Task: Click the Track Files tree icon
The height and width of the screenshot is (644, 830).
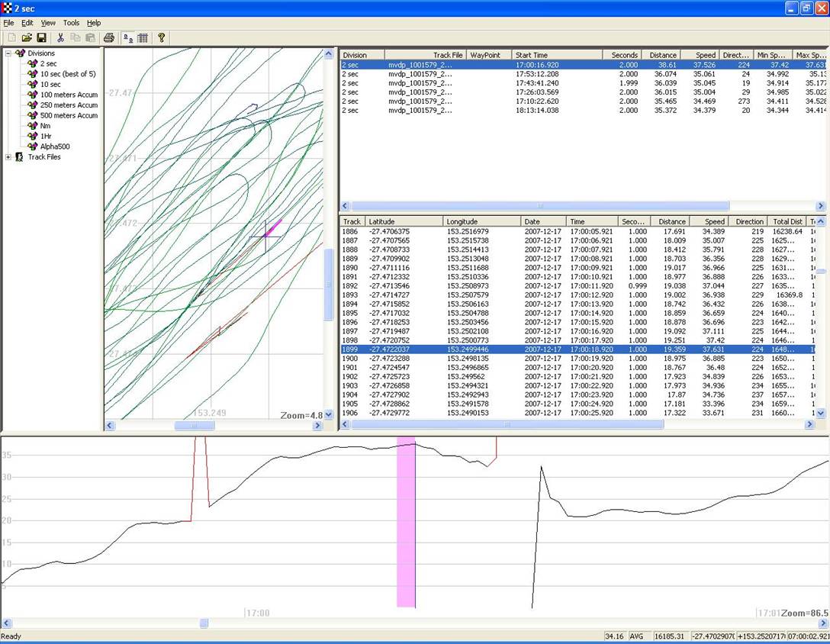Action: [19, 157]
